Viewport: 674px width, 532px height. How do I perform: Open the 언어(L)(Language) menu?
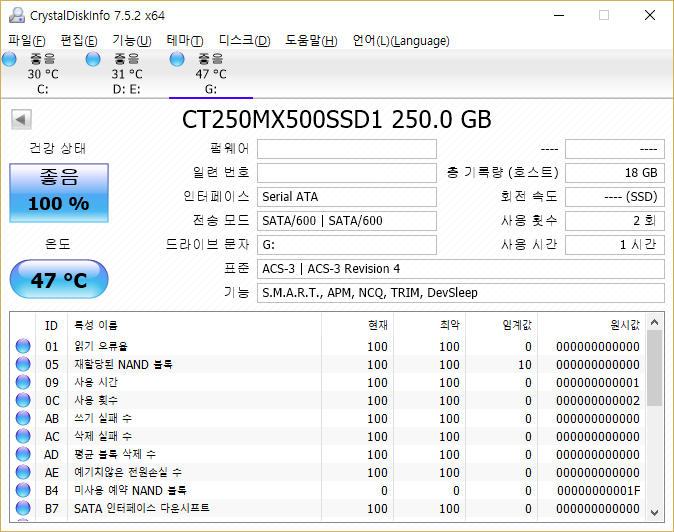[401, 41]
